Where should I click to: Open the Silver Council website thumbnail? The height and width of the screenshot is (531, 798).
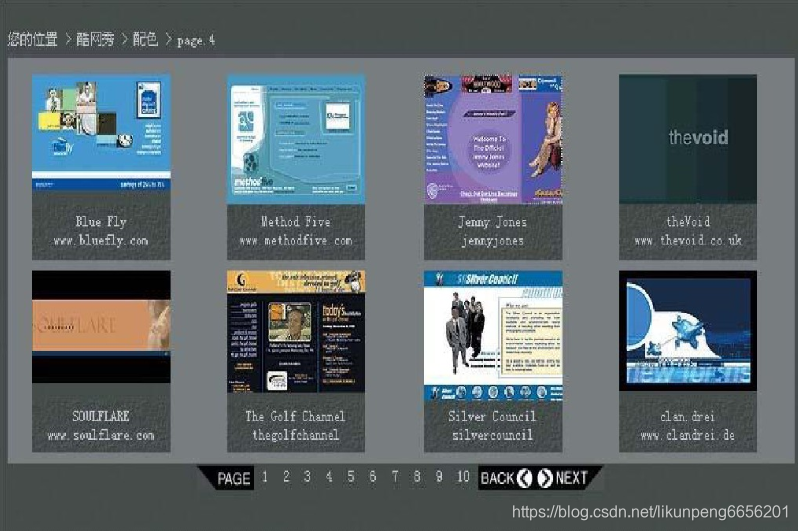pos(493,336)
